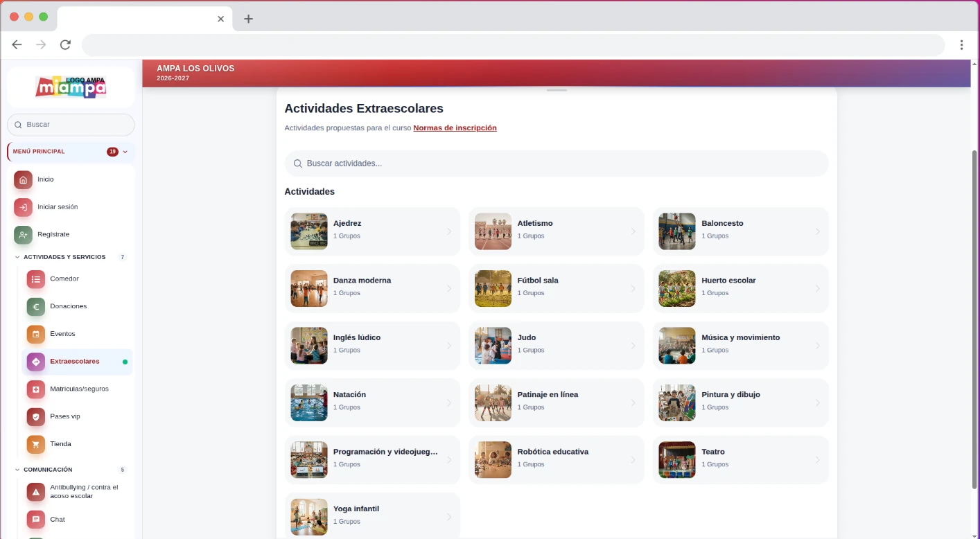Select Eventos in the sidebar menu

[77, 334]
